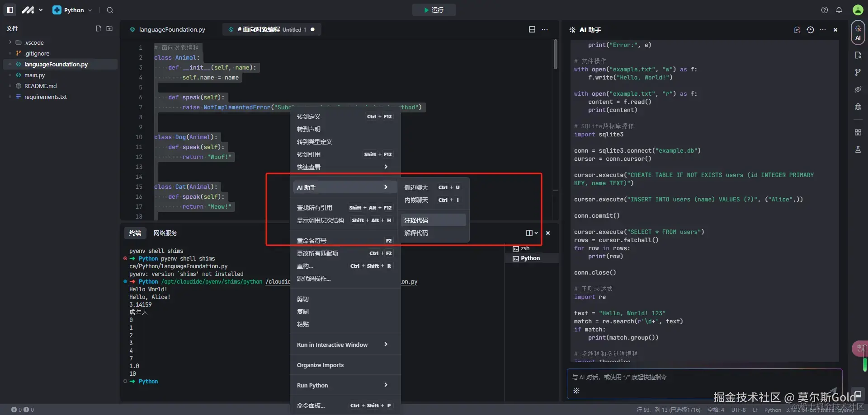Image resolution: width=868 pixels, height=415 pixels.
Task: Click the editor vertical scrollbar
Action: click(556, 55)
